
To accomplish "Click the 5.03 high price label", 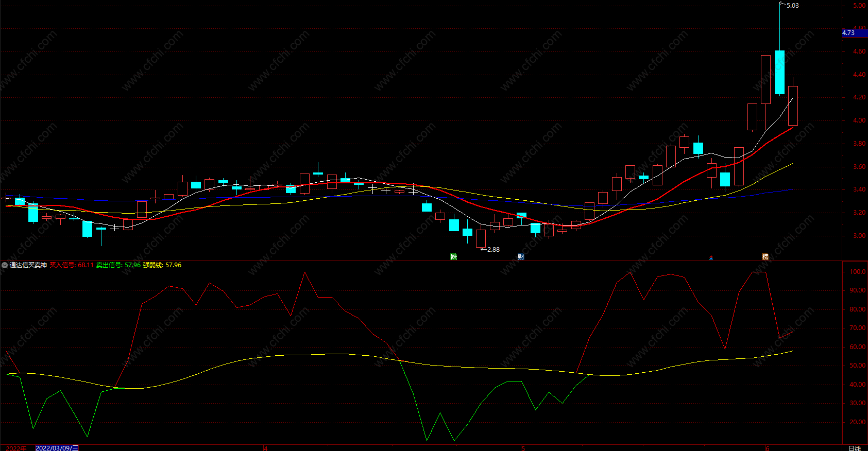I will coord(793,6).
